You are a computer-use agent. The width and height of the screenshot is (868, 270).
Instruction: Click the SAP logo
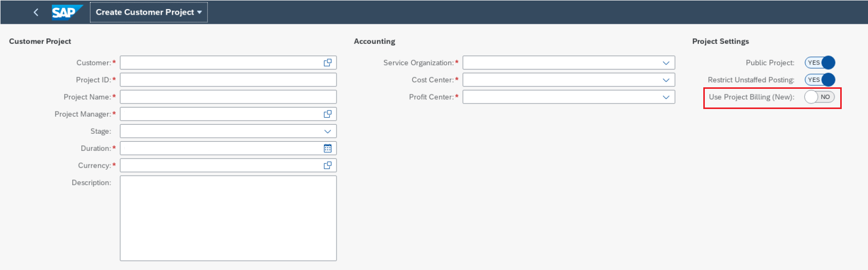pyautogui.click(x=67, y=12)
